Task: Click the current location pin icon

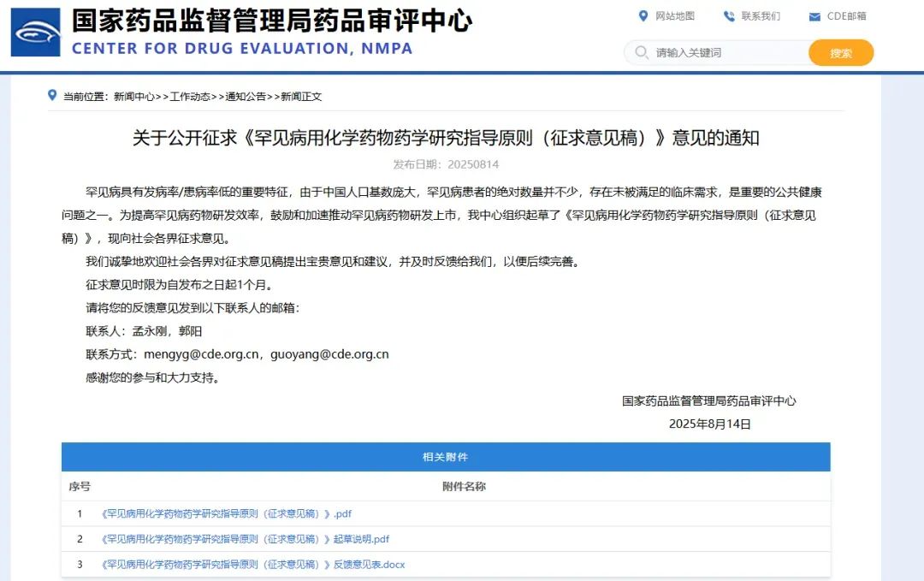Action: click(52, 95)
